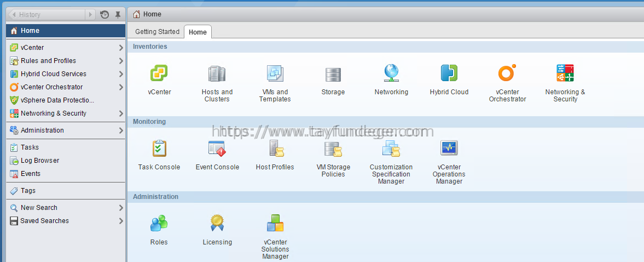Image resolution: width=644 pixels, height=262 pixels.
Task: Click the Home title in the top bar
Action: point(152,14)
